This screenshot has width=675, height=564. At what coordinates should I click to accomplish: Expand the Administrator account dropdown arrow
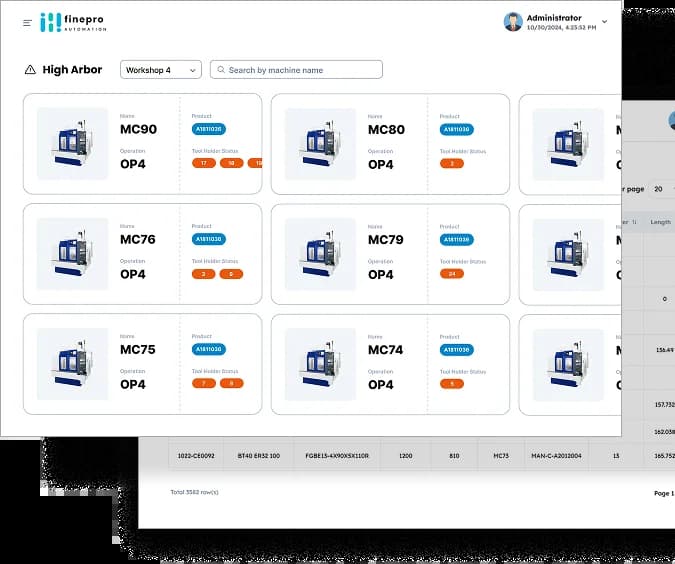coord(604,22)
